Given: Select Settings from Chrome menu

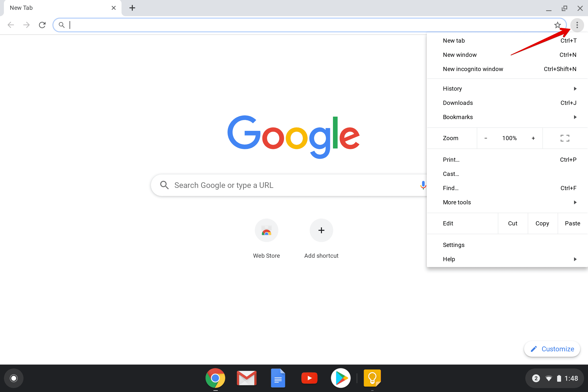Looking at the screenshot, I should click(453, 245).
